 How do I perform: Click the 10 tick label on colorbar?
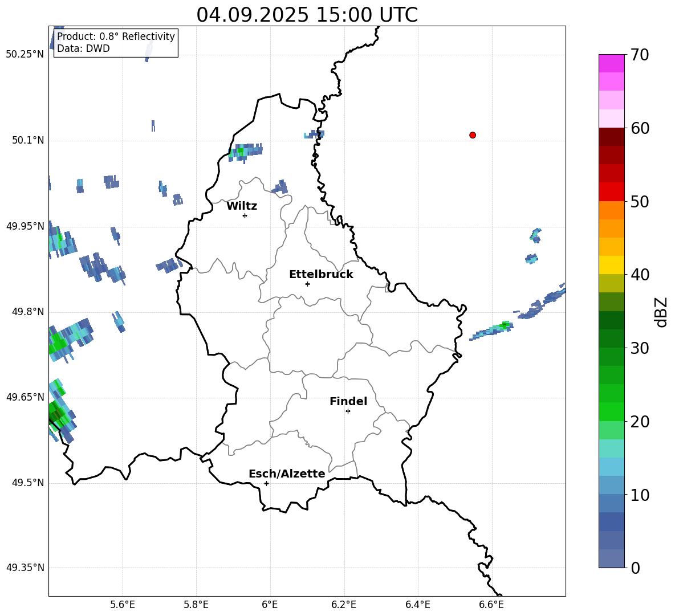639,495
